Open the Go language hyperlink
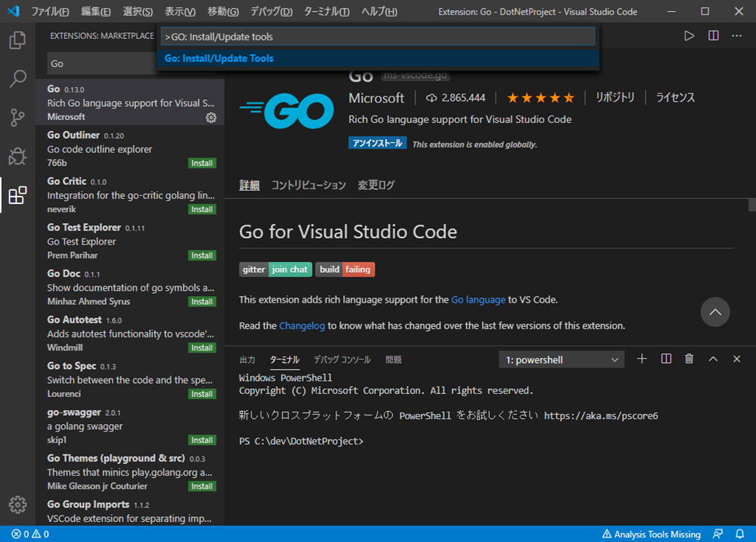Screen dimensions: 756x542 478,300
